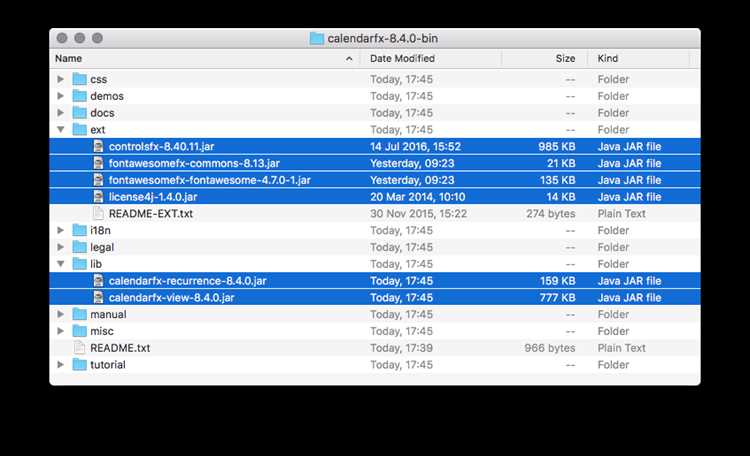
Task: Click the 777 KB size cell
Action: tap(557, 297)
